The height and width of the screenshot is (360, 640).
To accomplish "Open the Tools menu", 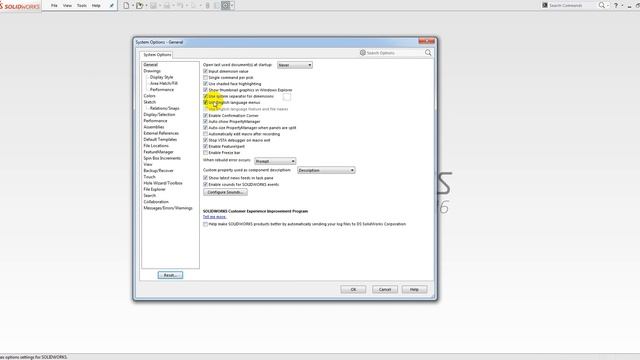I will [82, 6].
